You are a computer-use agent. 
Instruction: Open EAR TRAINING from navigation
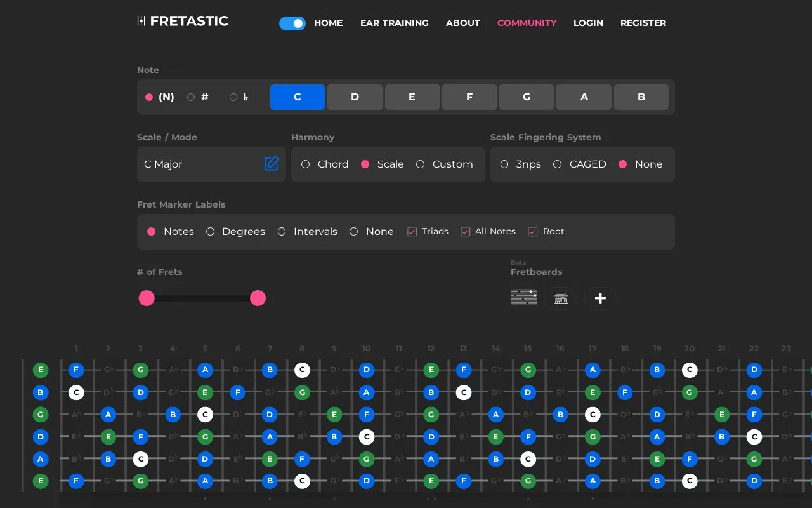[395, 23]
